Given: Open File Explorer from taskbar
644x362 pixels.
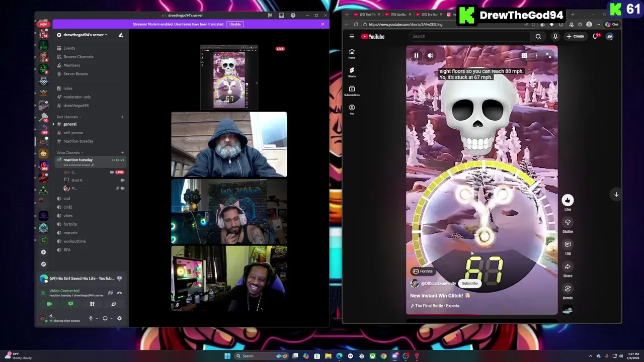Looking at the screenshot, I should click(x=328, y=356).
